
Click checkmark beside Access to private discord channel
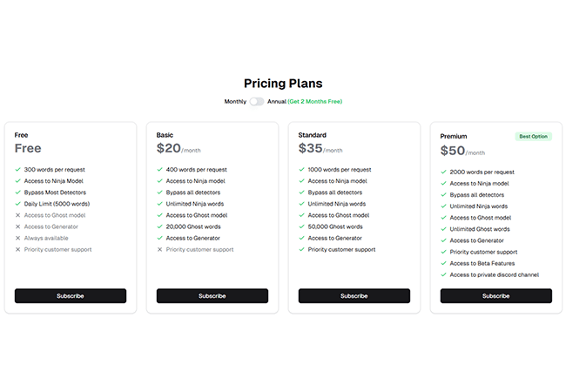(x=444, y=274)
